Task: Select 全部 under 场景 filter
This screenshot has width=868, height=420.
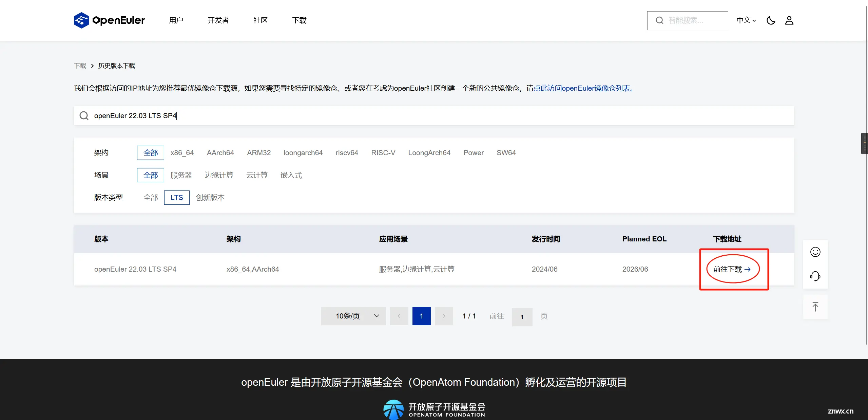Action: [x=151, y=175]
